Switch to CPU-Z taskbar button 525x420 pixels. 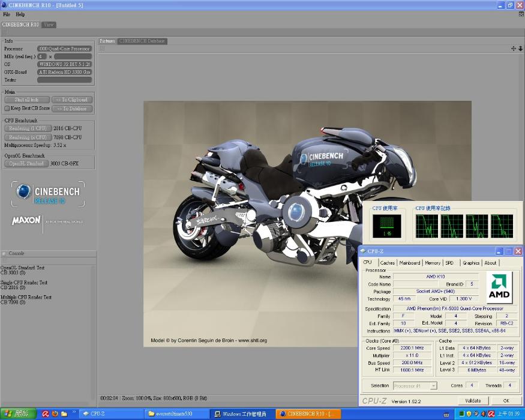click(x=112, y=414)
